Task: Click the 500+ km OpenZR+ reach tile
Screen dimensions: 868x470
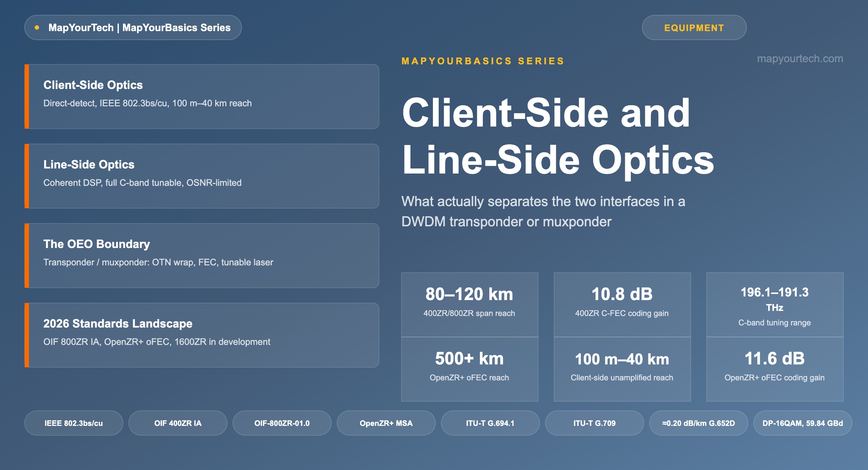Action: tap(469, 369)
